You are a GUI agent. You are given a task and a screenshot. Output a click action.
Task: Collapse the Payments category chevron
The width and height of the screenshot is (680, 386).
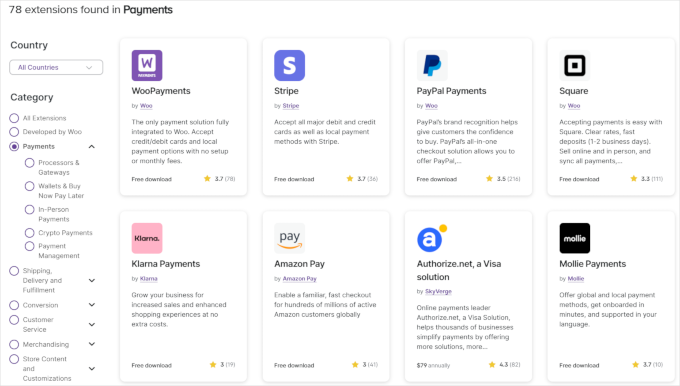[92, 147]
